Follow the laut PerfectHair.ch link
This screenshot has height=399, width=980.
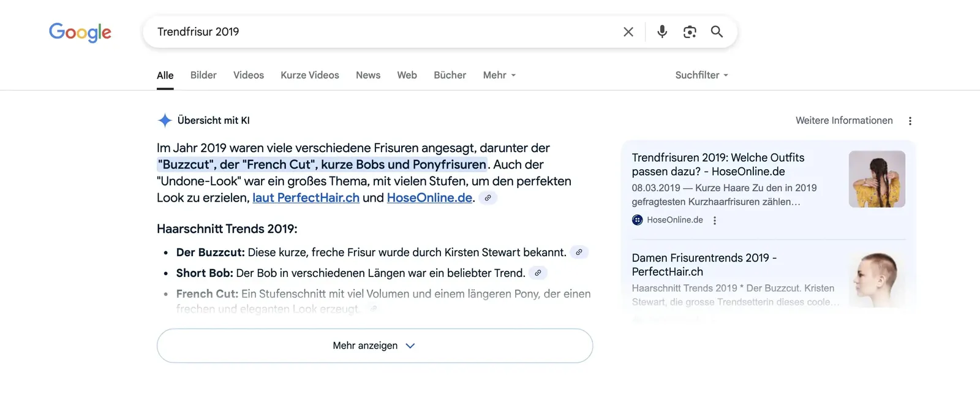[306, 198]
